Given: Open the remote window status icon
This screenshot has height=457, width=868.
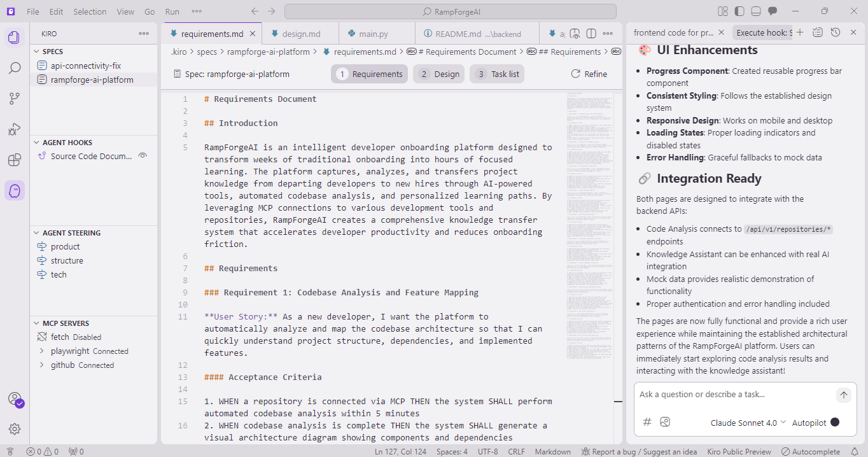Looking at the screenshot, I should click(10, 452).
